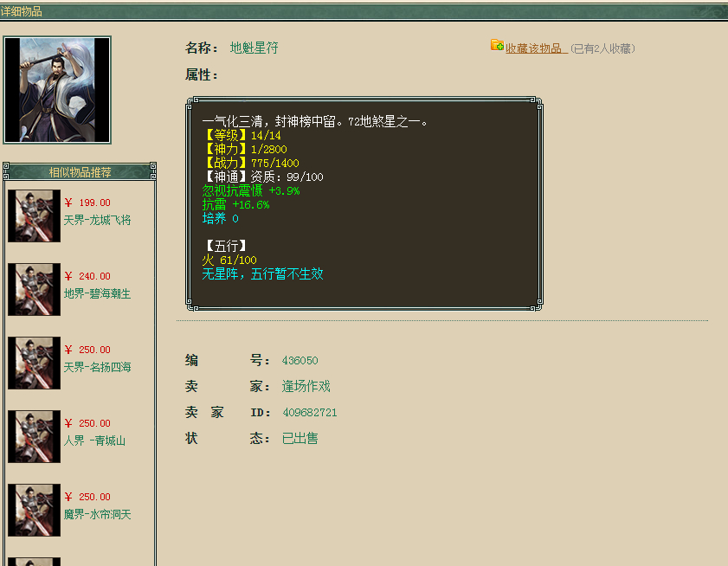
Task: Open the 魔界-水帘洞天 item link
Action: [x=97, y=514]
